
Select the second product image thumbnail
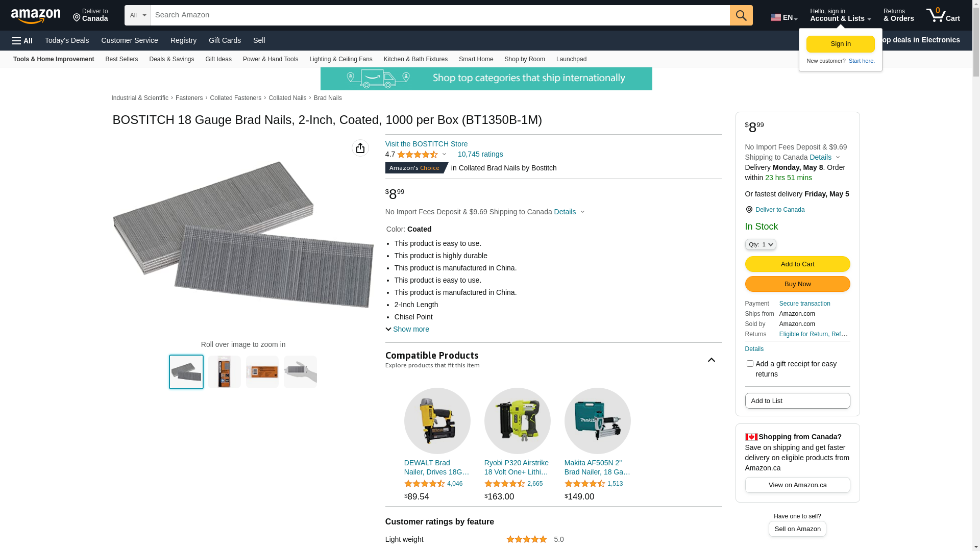[224, 372]
